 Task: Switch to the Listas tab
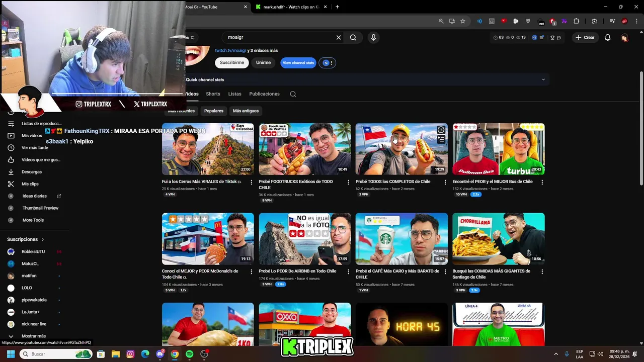(x=234, y=94)
